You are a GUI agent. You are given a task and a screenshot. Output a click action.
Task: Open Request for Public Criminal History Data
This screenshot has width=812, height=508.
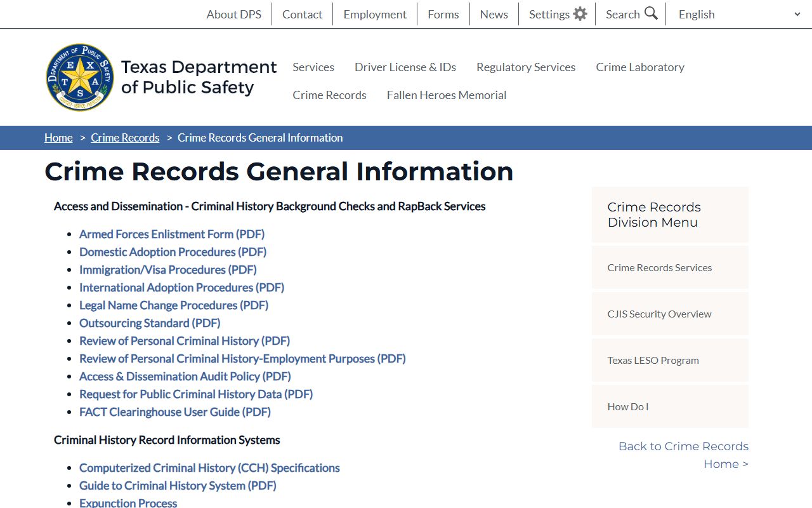click(196, 394)
